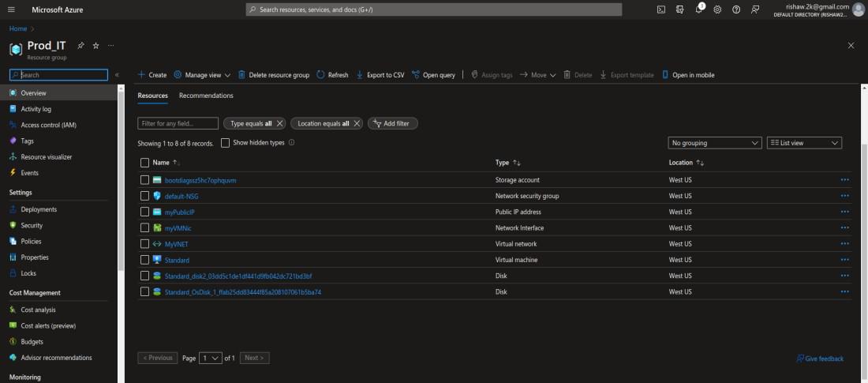Remove the Location equals all filter
The image size is (868, 383).
click(x=357, y=124)
